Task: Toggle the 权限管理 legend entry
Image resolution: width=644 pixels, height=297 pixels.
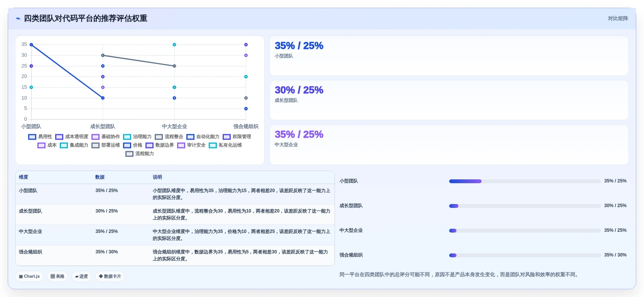Action: pos(237,137)
